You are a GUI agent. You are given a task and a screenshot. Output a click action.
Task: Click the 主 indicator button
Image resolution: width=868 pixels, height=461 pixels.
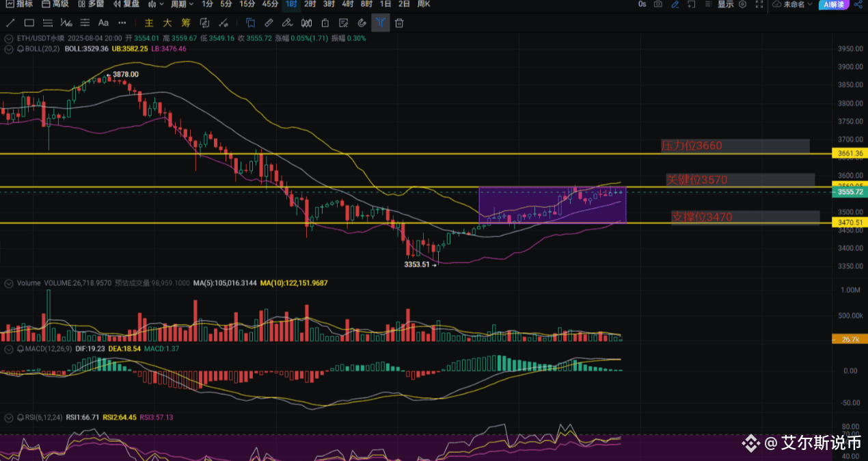tap(149, 23)
